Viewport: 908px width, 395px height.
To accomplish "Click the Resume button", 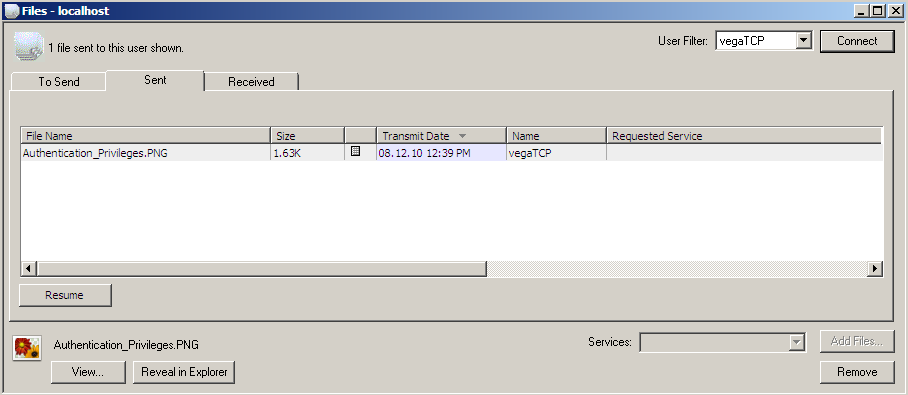I will (x=65, y=295).
